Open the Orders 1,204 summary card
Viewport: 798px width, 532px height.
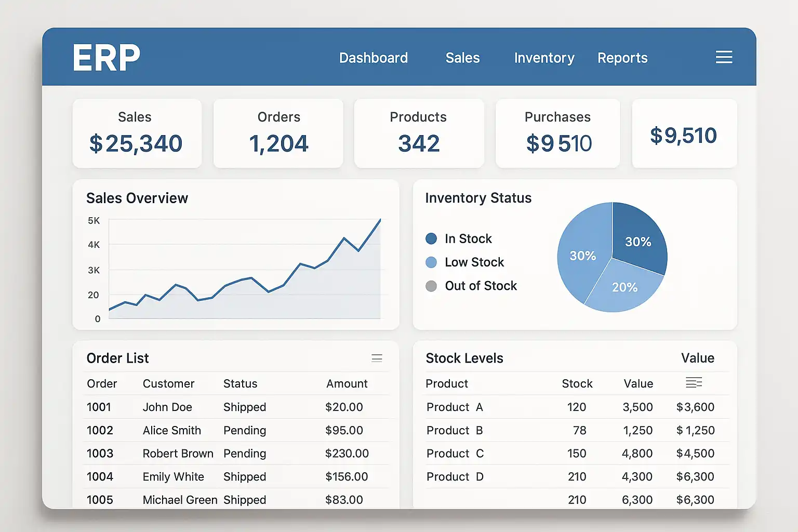[278, 134]
